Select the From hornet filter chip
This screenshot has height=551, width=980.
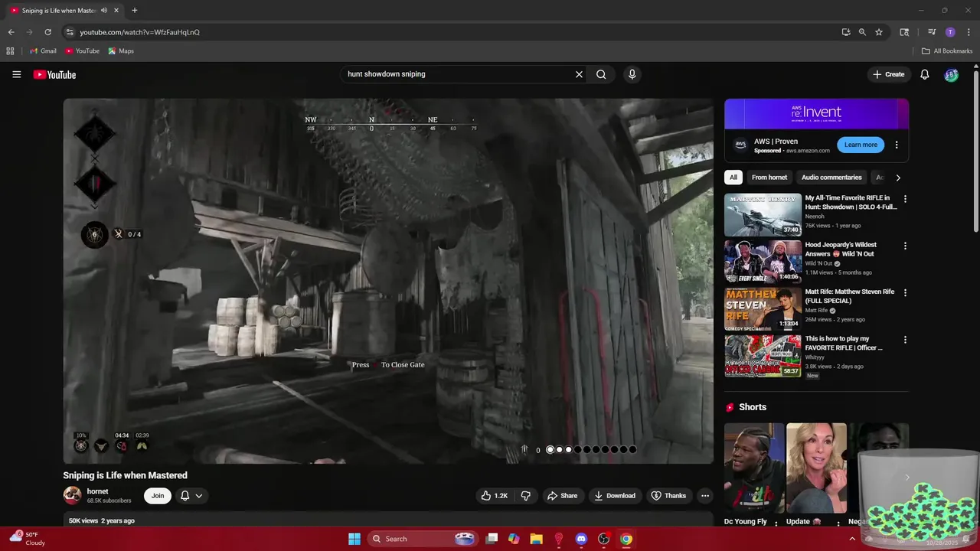pyautogui.click(x=769, y=178)
